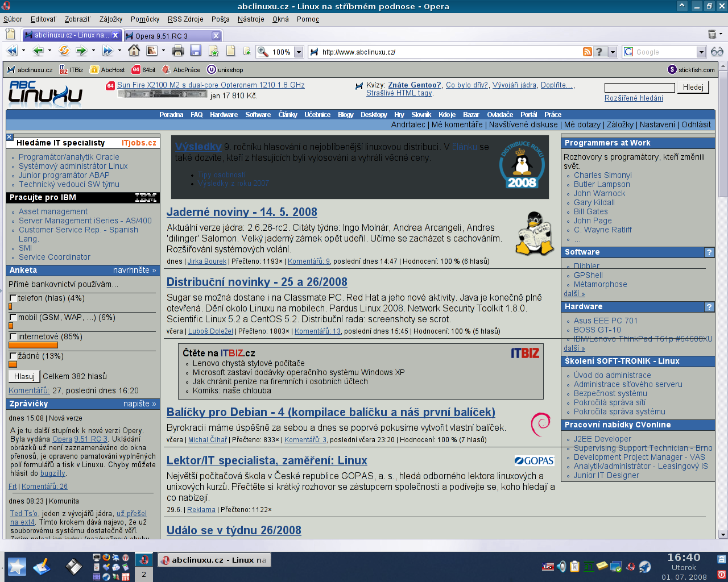Go forward with the green right arrow
The height and width of the screenshot is (582, 728).
click(81, 51)
